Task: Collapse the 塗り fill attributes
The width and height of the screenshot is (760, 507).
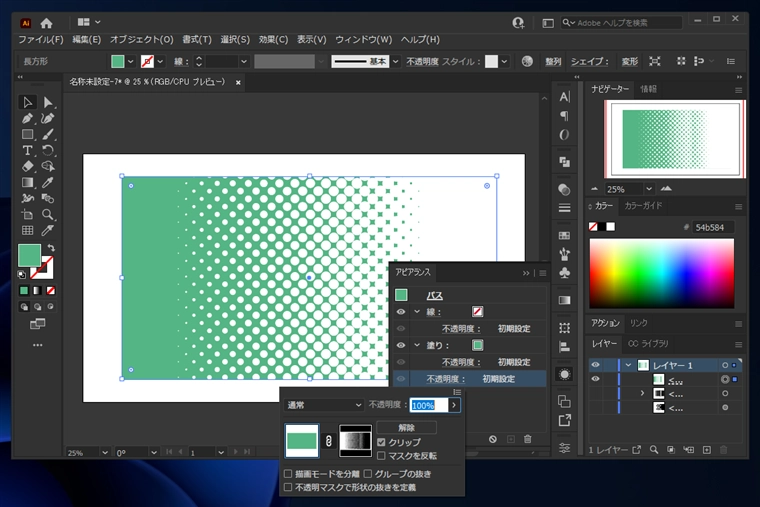Action: pyautogui.click(x=417, y=345)
